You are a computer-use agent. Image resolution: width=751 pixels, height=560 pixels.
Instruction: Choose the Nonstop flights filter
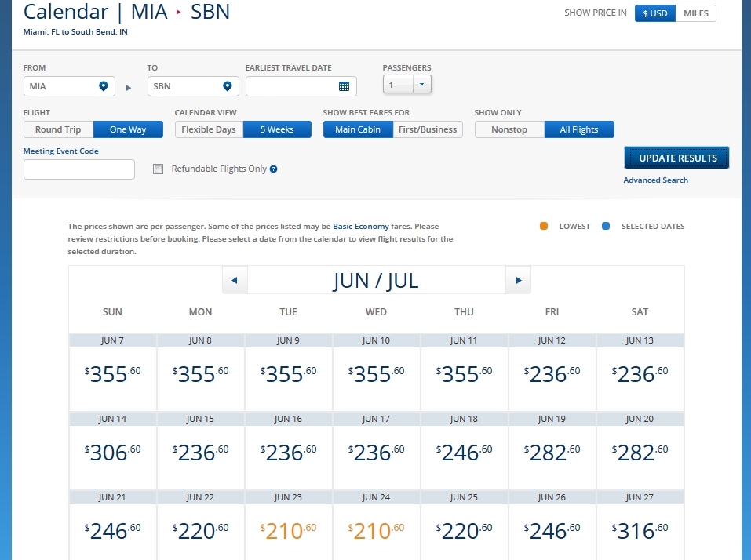(x=509, y=129)
